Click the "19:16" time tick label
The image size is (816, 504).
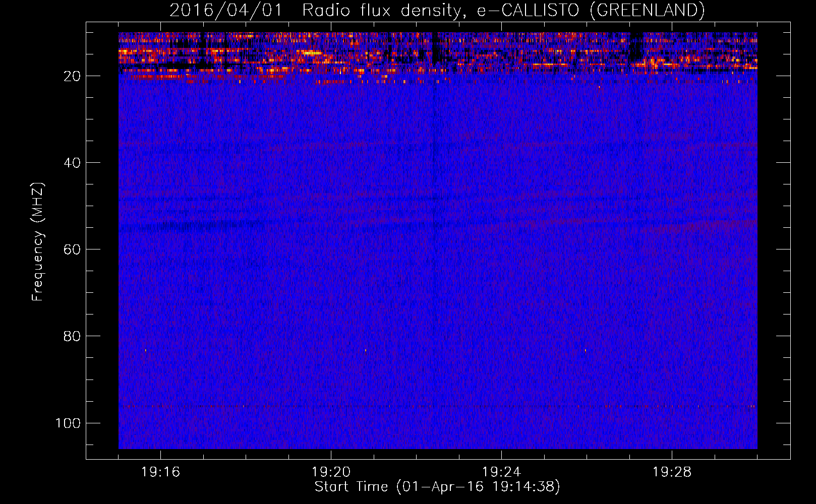tap(160, 472)
